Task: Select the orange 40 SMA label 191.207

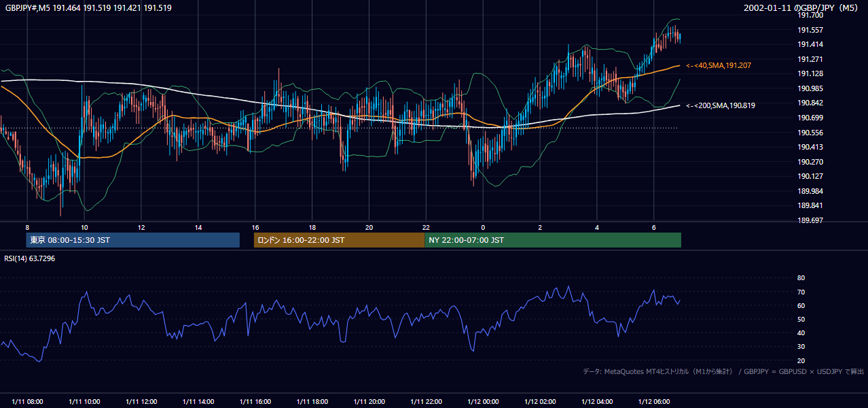Action: coord(719,65)
